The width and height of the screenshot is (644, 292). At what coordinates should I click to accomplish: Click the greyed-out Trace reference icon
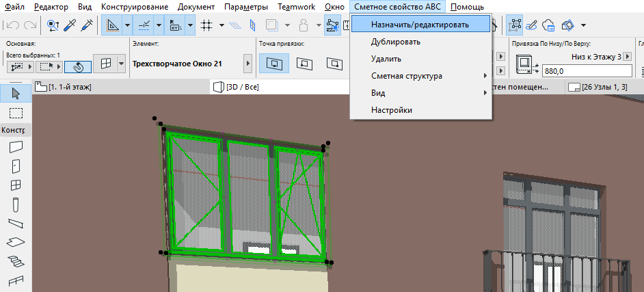(271, 25)
